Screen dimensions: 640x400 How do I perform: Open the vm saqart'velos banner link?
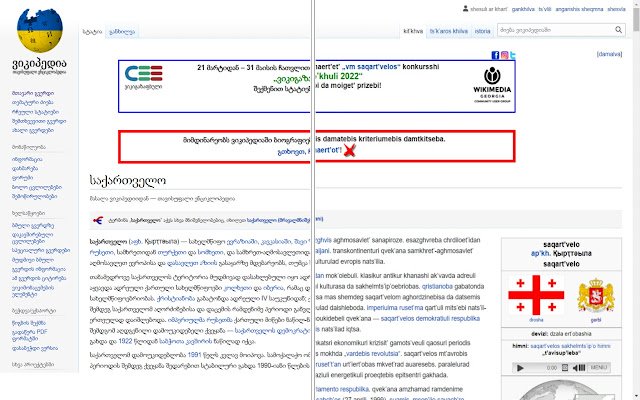pos(372,67)
